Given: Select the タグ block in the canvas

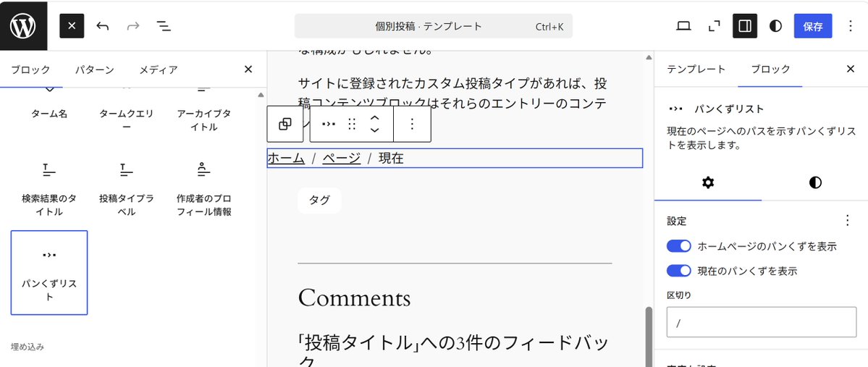Looking at the screenshot, I should (319, 201).
